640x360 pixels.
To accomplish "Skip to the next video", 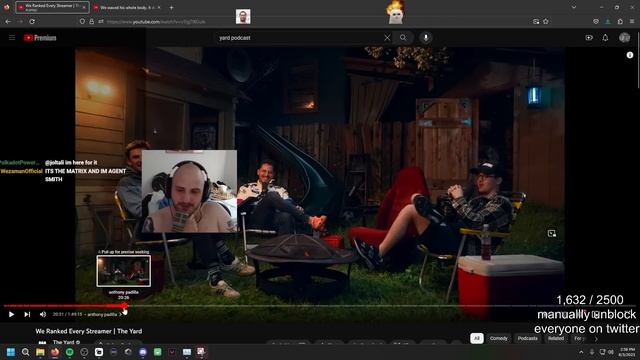I will [27, 314].
